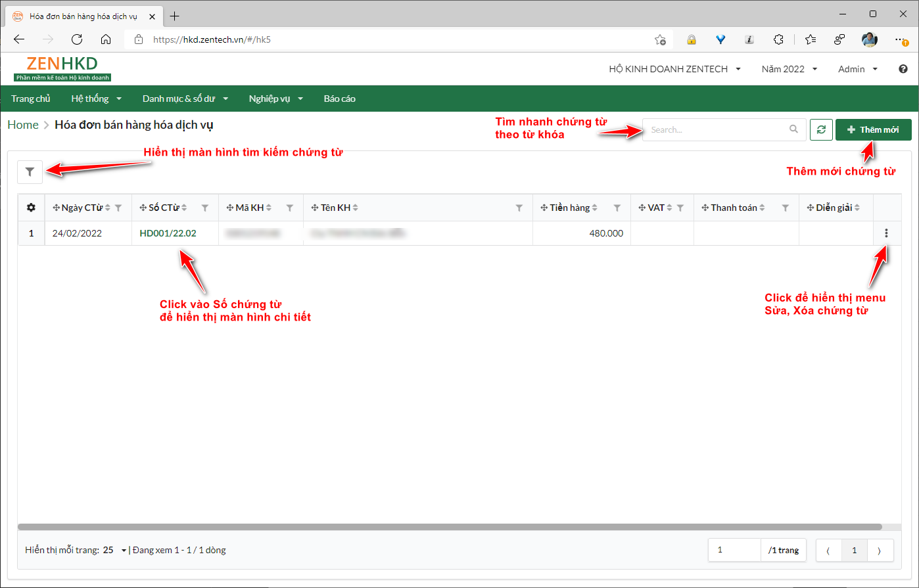Screen dimensions: 919x588
Task: Sort by Ngày CTừ column
Action: click(108, 208)
